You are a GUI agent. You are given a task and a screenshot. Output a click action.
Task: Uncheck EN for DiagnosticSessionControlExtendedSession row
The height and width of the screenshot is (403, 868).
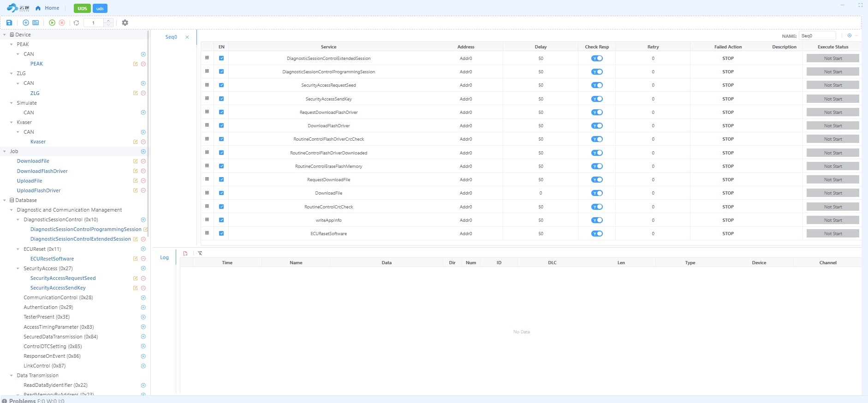coord(221,59)
